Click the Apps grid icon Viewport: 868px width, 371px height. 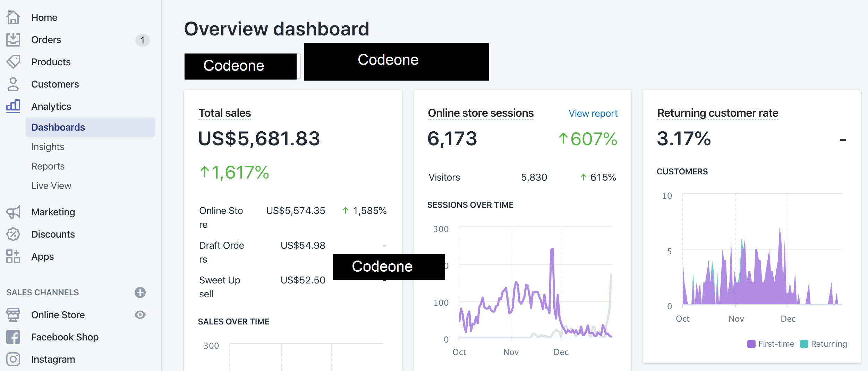(13, 256)
